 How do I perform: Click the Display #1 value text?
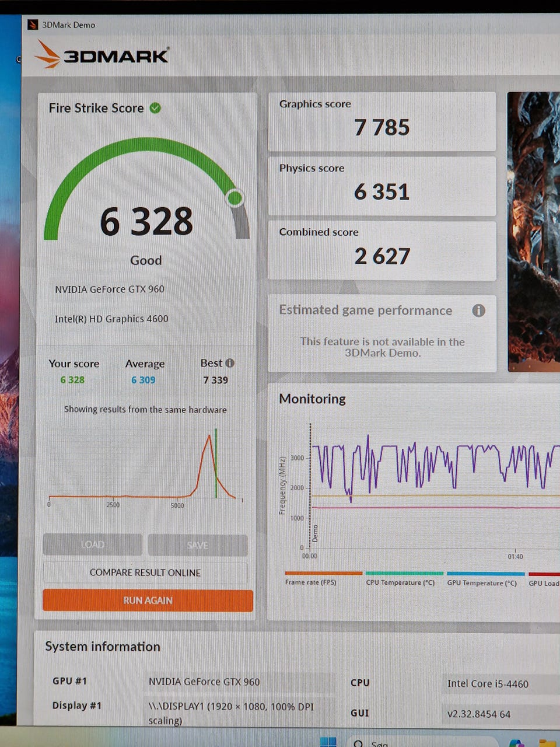(231, 713)
